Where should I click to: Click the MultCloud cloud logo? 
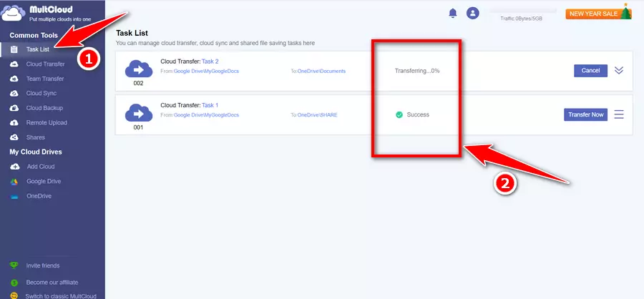(13, 13)
